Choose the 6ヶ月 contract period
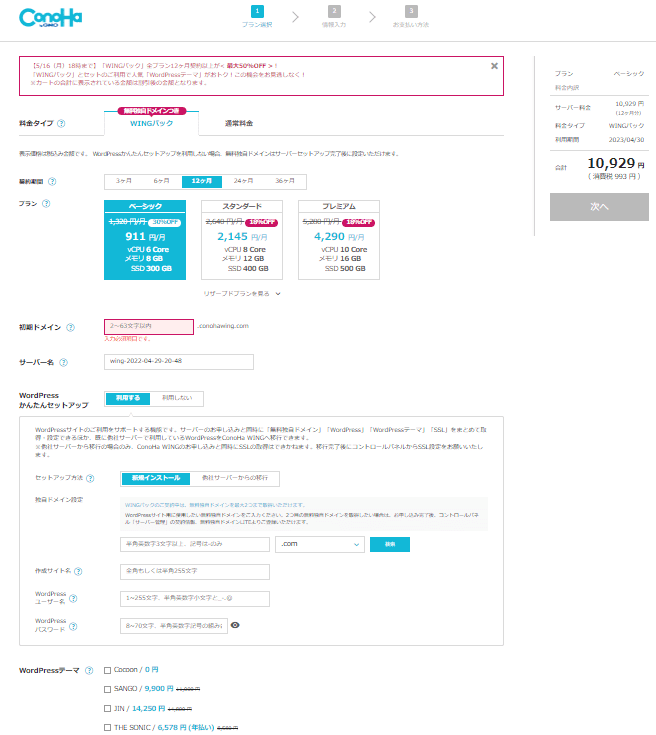656x735 pixels. (161, 181)
